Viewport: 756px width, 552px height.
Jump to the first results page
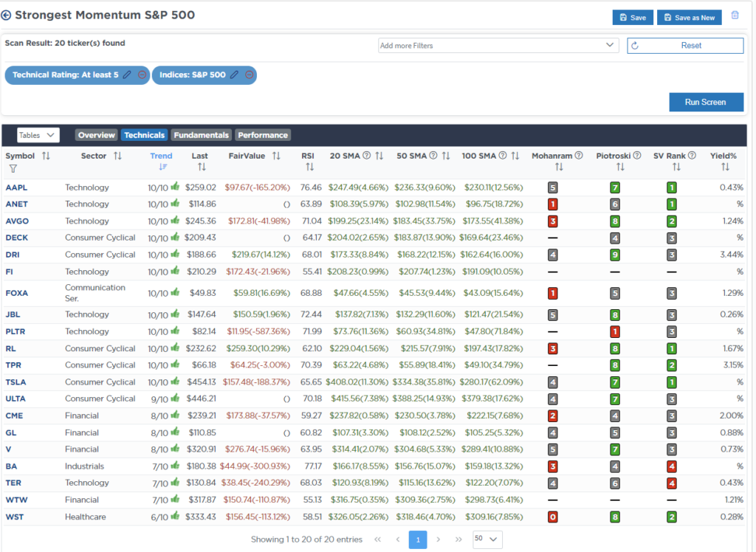pyautogui.click(x=377, y=539)
